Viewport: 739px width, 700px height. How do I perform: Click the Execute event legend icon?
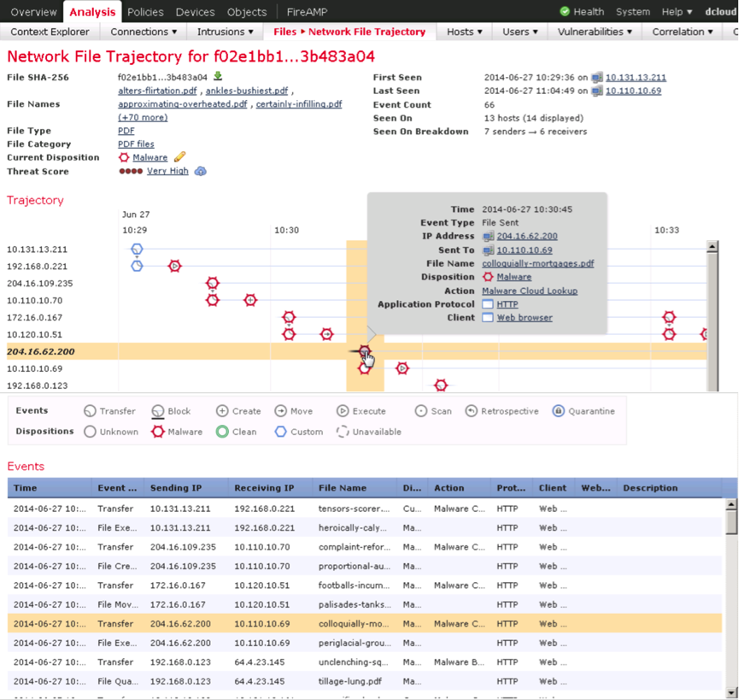(x=343, y=411)
